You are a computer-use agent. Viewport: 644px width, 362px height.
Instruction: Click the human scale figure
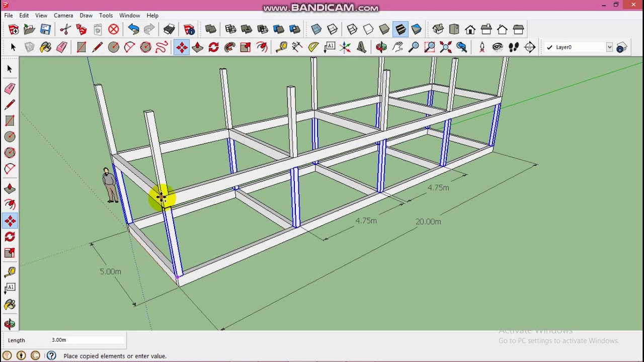pos(109,186)
